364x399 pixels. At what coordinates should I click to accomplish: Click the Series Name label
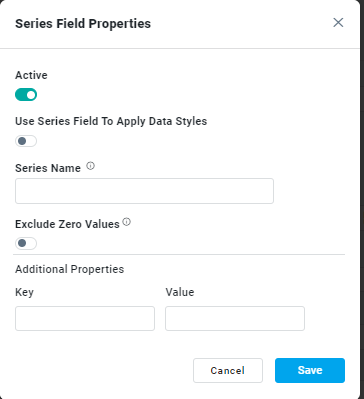pyautogui.click(x=48, y=168)
